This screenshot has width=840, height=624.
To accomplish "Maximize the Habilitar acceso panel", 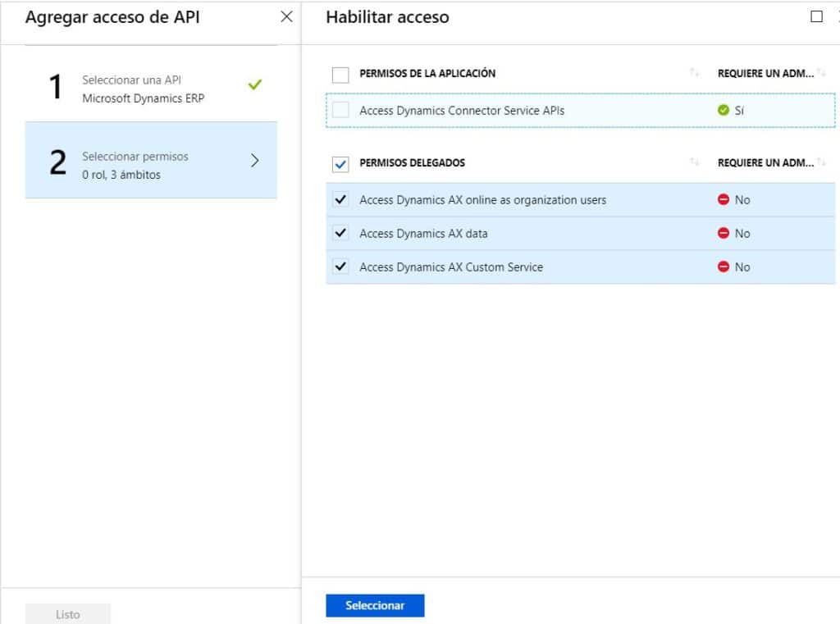I will (x=816, y=16).
